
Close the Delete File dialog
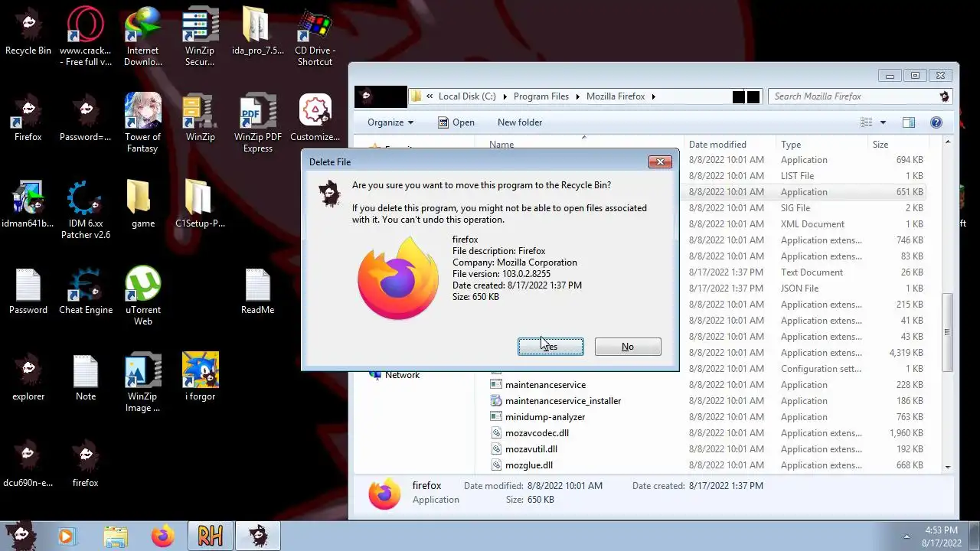660,161
